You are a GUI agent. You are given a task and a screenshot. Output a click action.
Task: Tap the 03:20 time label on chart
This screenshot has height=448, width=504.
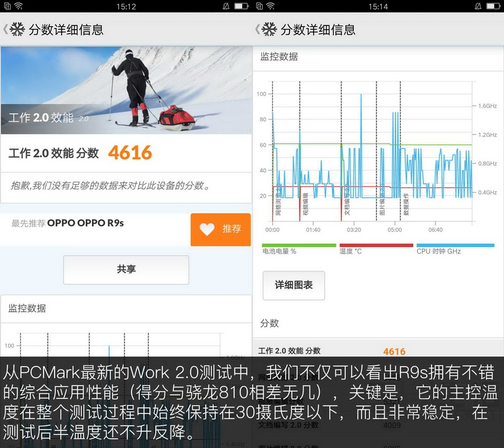coord(354,230)
